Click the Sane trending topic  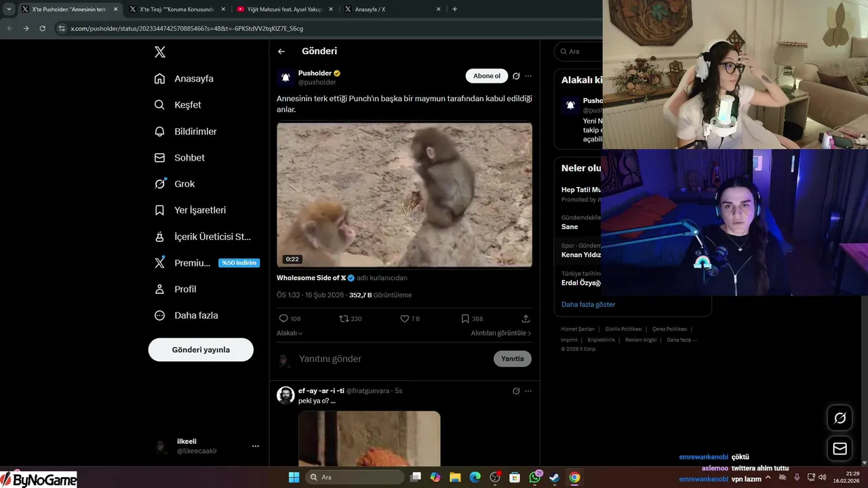(x=570, y=227)
